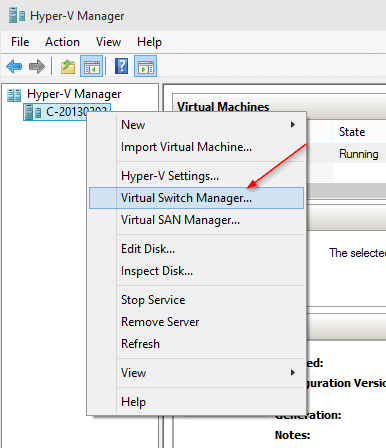
Task: Select Hyper-V Manager root tree item
Action: [x=74, y=94]
